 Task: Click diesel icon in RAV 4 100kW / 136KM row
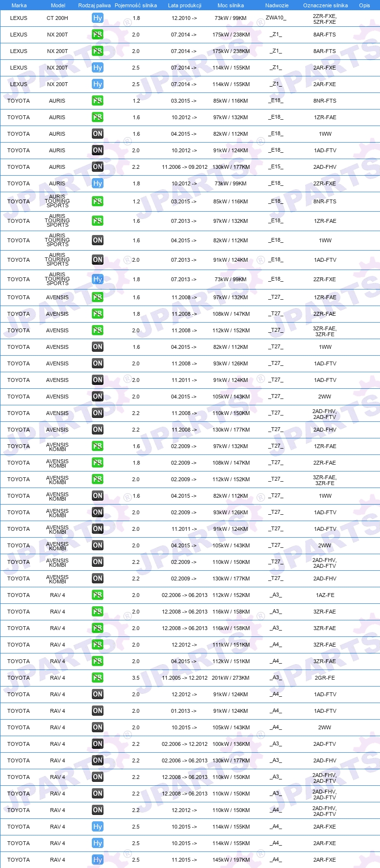coord(98,744)
